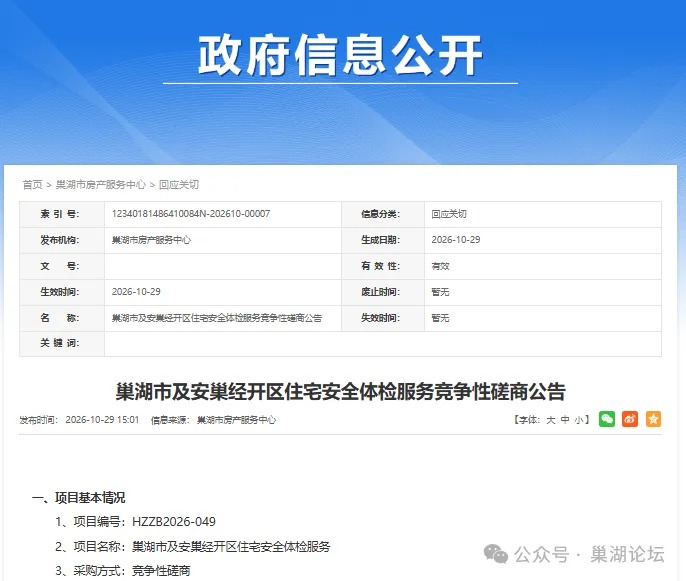Click the 关键词 label cell

(x=60, y=343)
